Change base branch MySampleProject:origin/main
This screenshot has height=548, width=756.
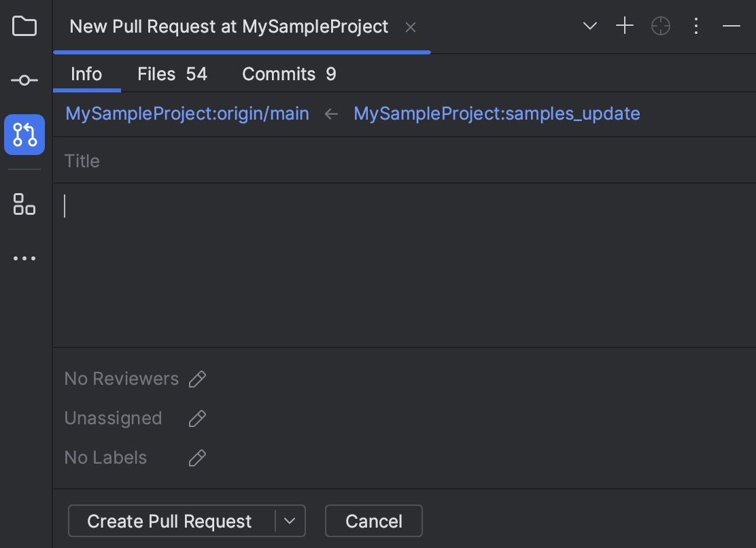tap(187, 114)
